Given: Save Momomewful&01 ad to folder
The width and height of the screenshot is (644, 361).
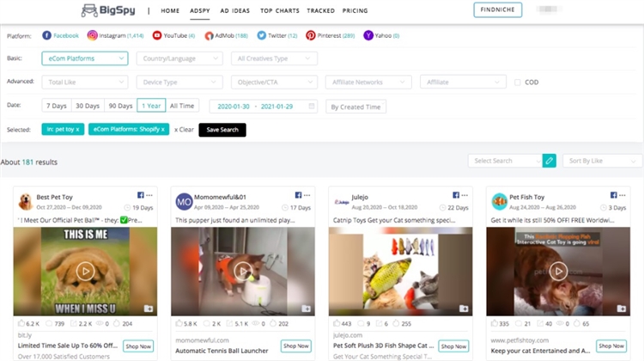Looking at the screenshot, I should click(x=306, y=309).
